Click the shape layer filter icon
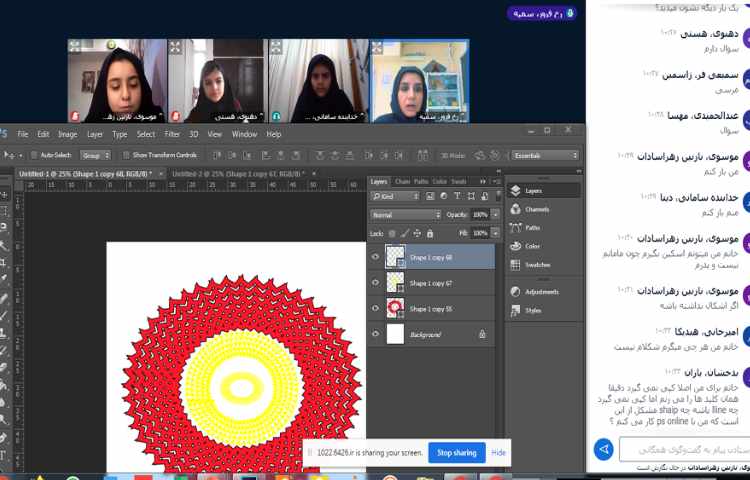This screenshot has height=480, width=750. pos(471,196)
